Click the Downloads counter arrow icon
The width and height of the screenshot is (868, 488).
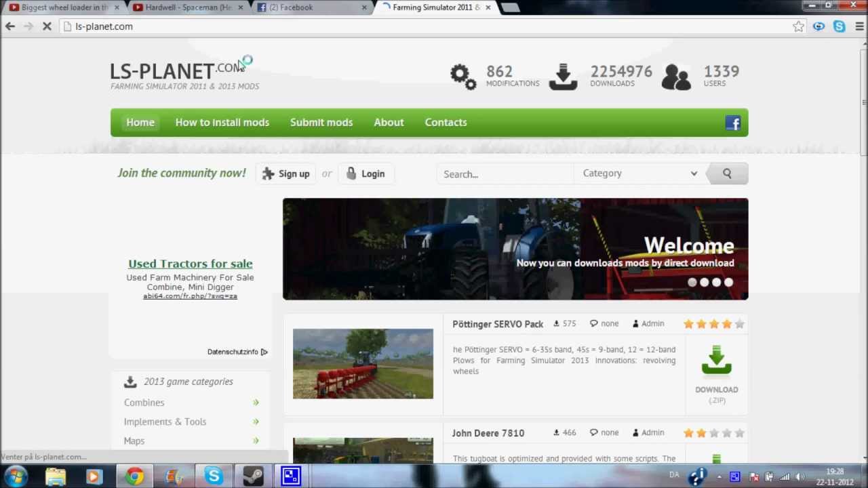click(563, 77)
